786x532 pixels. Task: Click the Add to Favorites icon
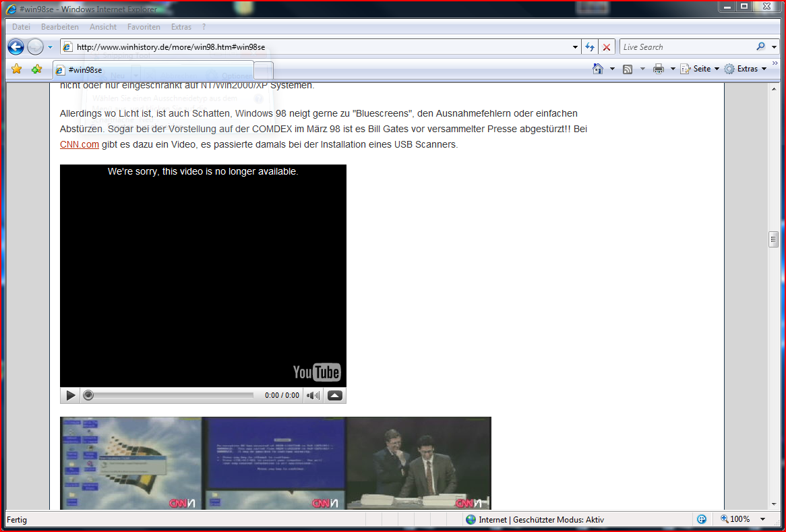tap(37, 69)
